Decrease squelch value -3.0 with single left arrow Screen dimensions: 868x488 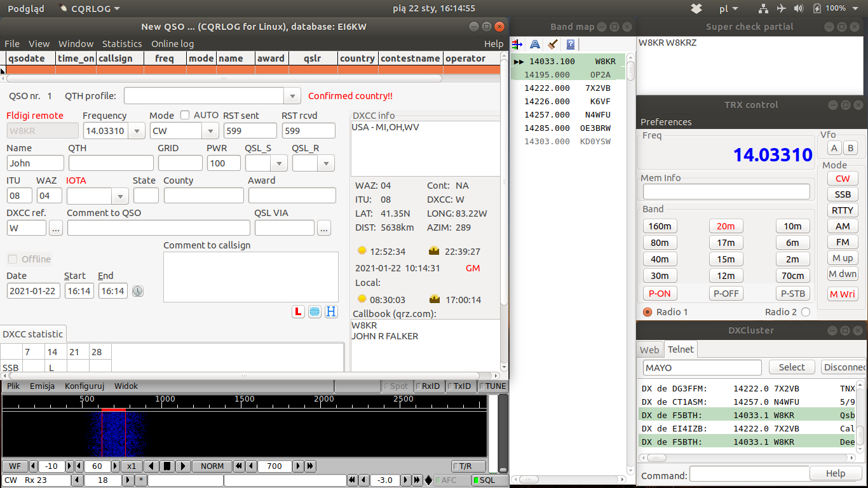click(363, 480)
